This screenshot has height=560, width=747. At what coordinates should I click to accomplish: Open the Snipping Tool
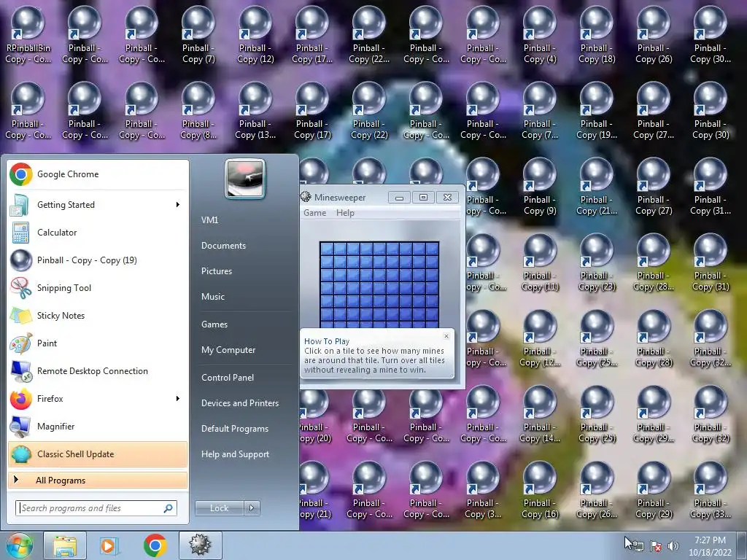click(x=98, y=287)
